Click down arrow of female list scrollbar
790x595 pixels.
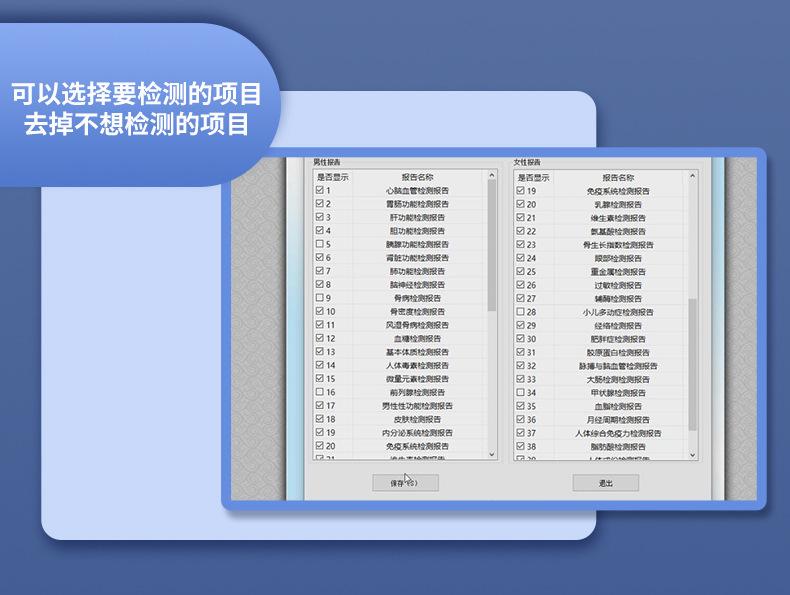point(693,455)
